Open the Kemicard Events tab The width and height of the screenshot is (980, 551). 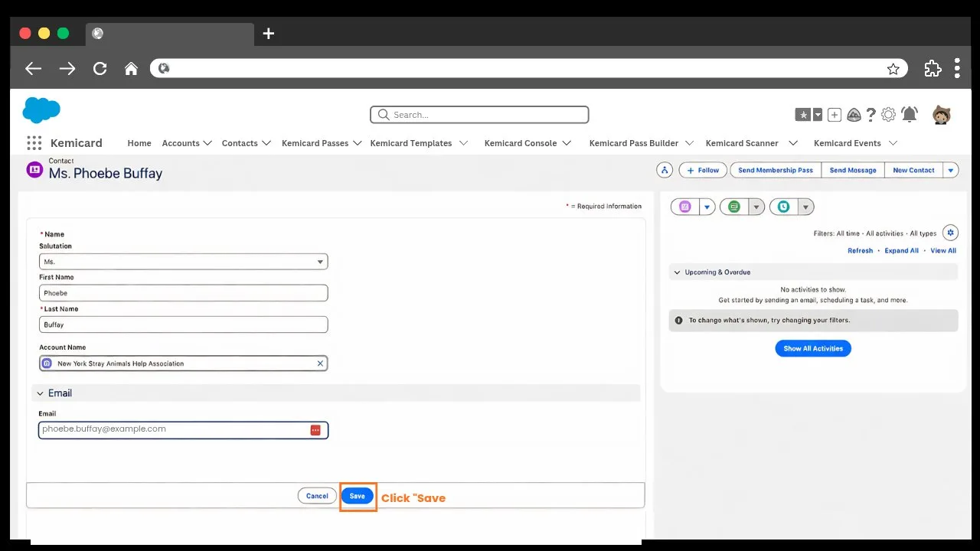click(x=848, y=143)
